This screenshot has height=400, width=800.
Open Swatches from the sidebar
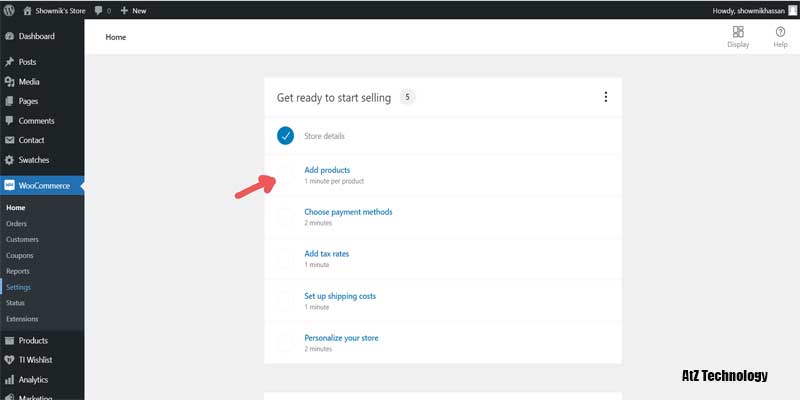[33, 160]
